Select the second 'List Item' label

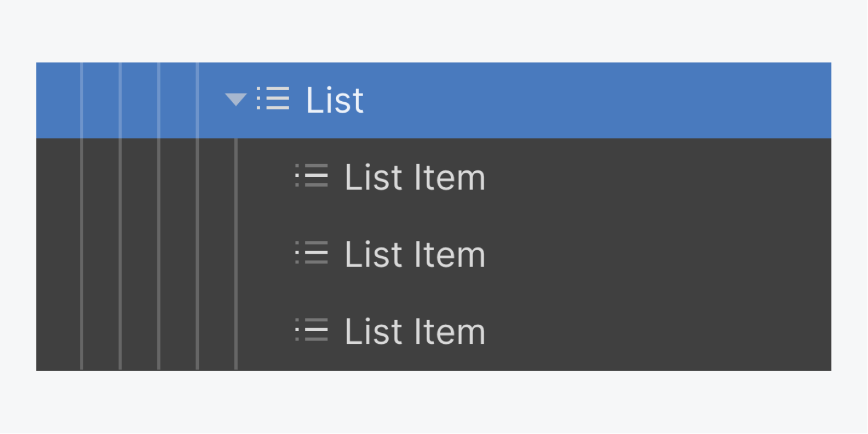coord(415,254)
